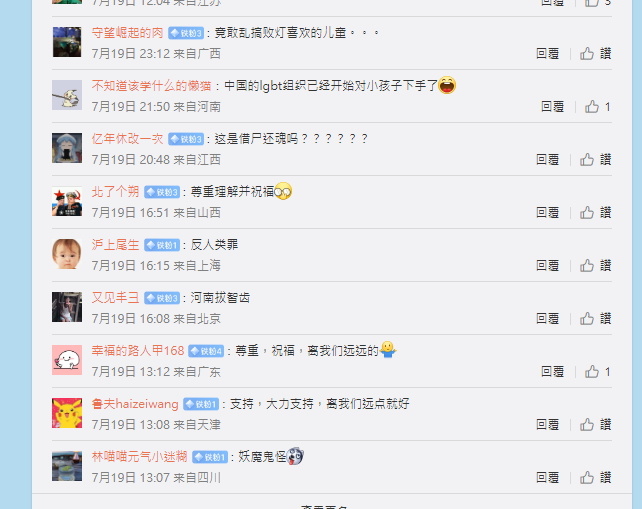This screenshot has width=642, height=509.
Task: Like the comment by 幸福的路人甲168
Action: 597,372
